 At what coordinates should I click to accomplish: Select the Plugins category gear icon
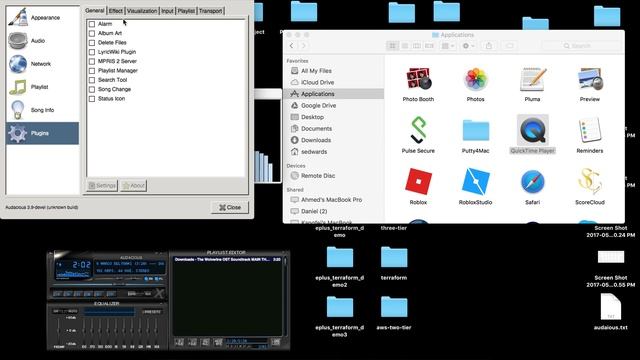click(x=18, y=133)
